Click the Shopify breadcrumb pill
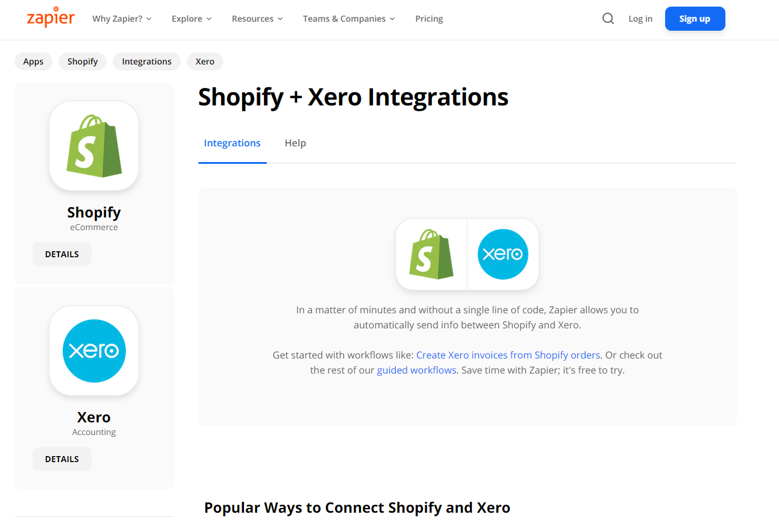The width and height of the screenshot is (779, 532). pyautogui.click(x=83, y=61)
